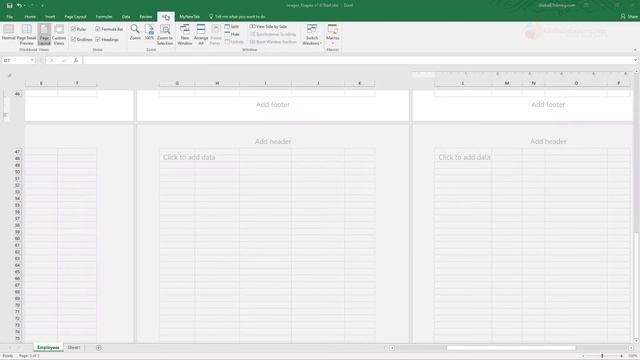Select the Employees sheet tab
The height and width of the screenshot is (360, 640).
tap(48, 348)
